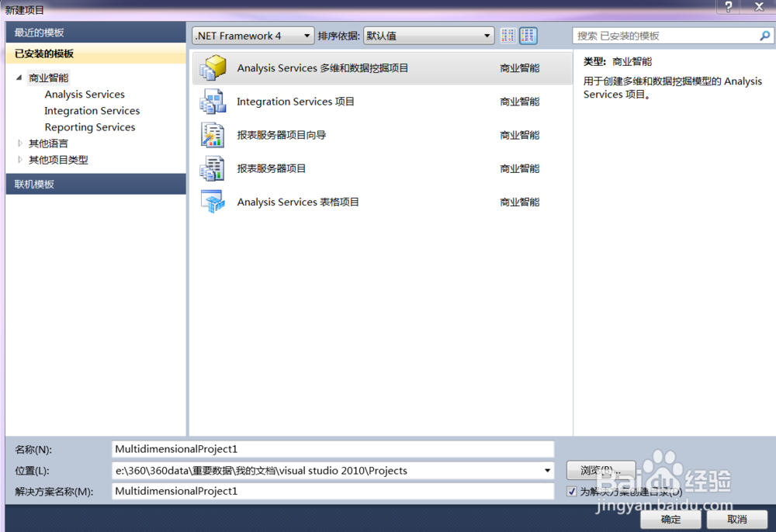Select Analysis Services in the tree

[x=85, y=94]
